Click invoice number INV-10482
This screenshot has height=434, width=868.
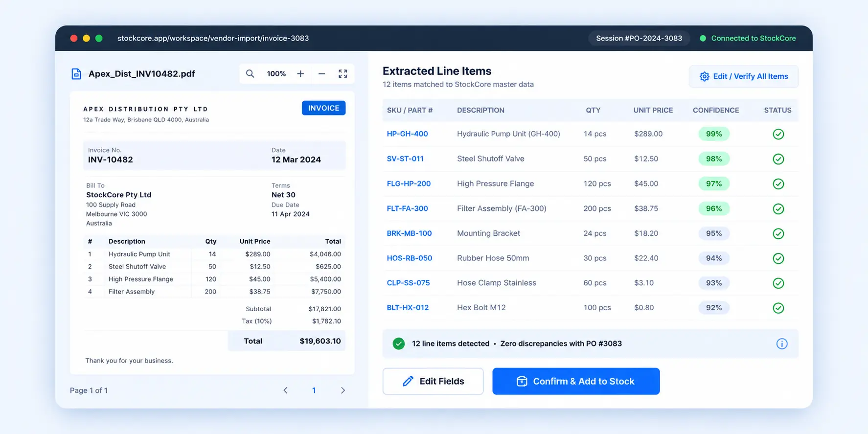111,160
